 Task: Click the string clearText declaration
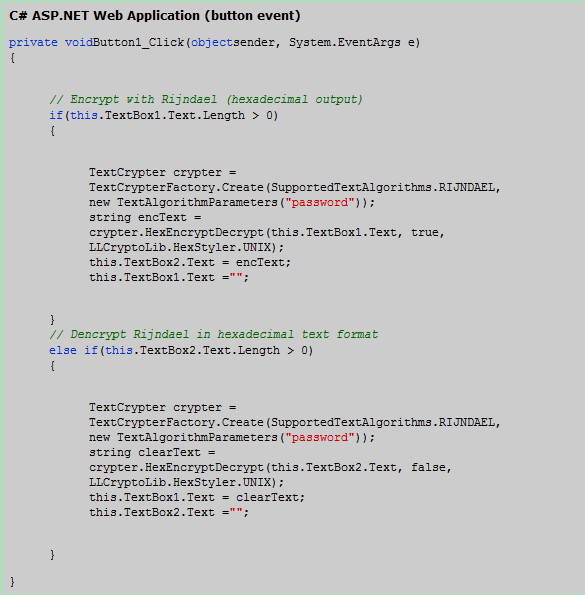[x=152, y=452]
